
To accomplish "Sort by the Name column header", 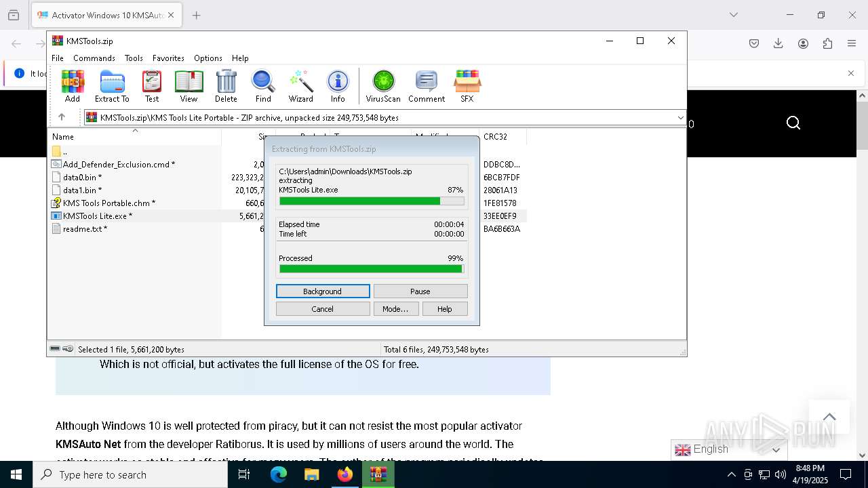I will click(135, 136).
